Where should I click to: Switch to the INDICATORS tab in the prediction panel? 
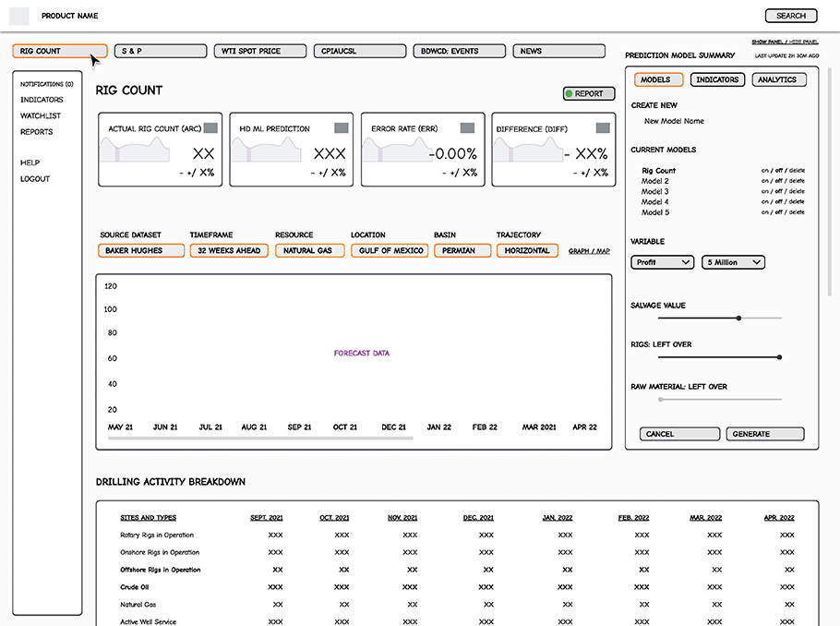coord(717,79)
